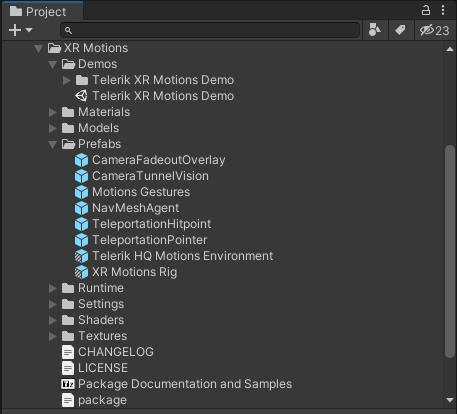Open Search by Label tag icon
This screenshot has height=414, width=457.
400,30
